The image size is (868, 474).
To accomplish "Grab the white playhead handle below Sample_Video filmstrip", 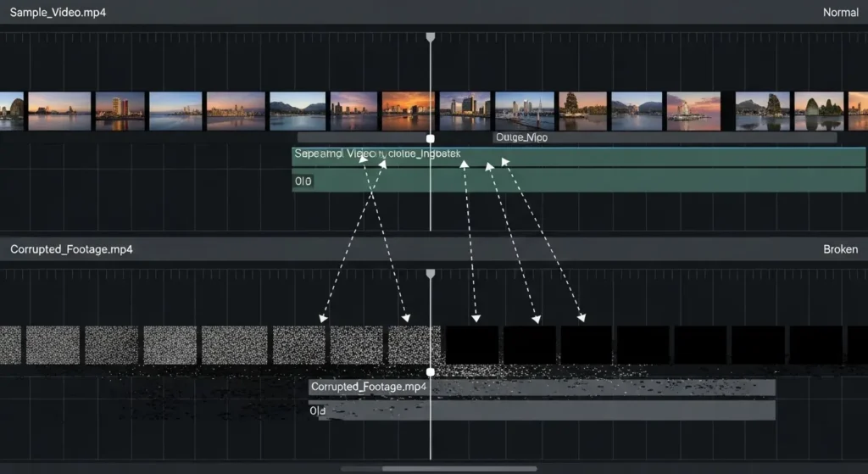I will (430, 138).
